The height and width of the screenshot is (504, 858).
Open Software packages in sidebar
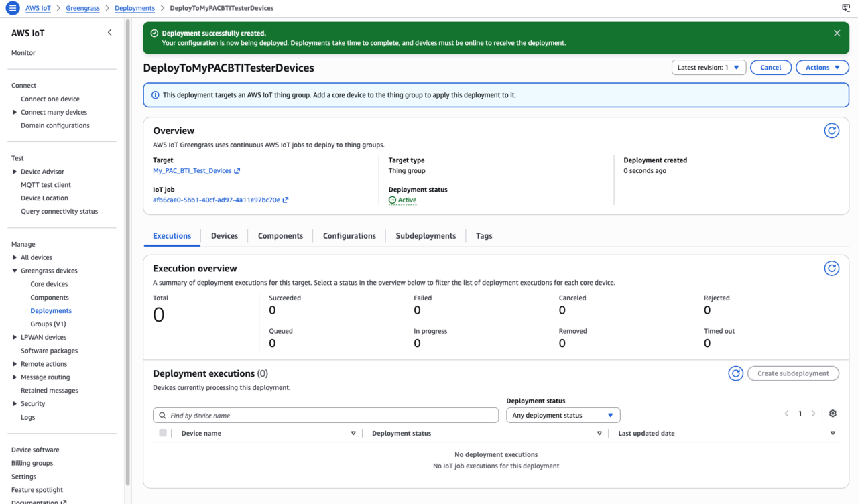(x=49, y=351)
